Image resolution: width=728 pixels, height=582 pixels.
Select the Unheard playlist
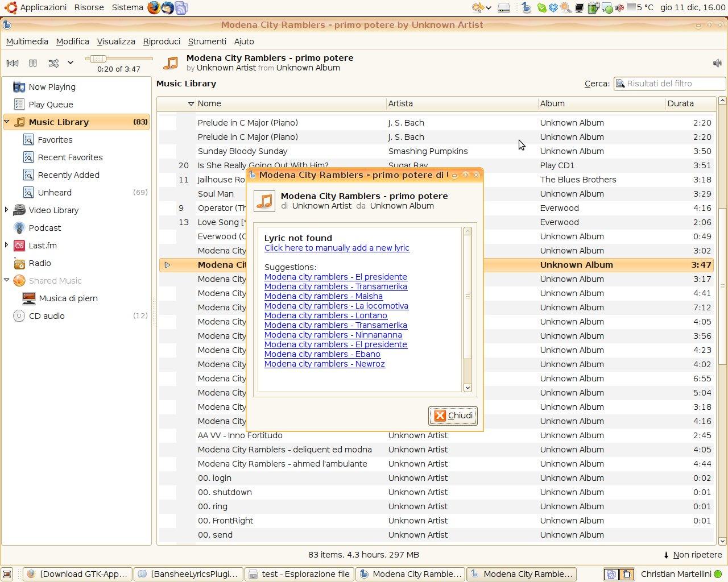[55, 193]
